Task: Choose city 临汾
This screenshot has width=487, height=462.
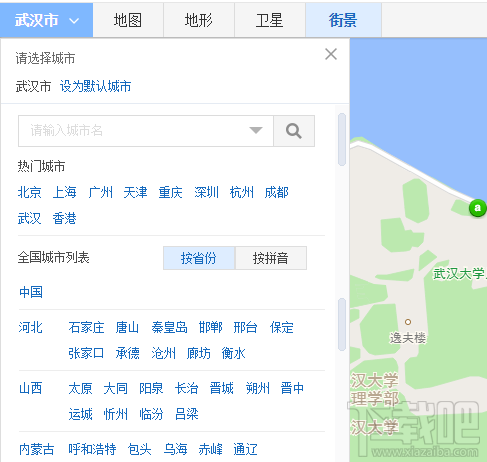Action: pyautogui.click(x=151, y=414)
